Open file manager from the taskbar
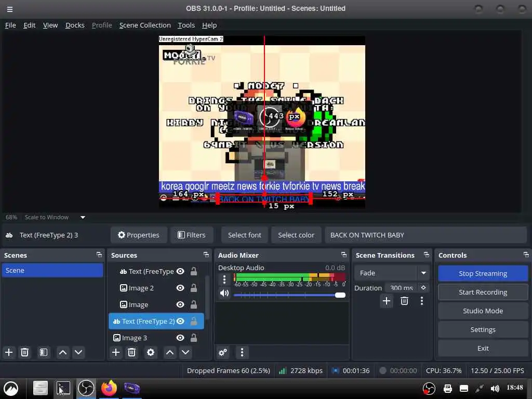 click(41, 388)
